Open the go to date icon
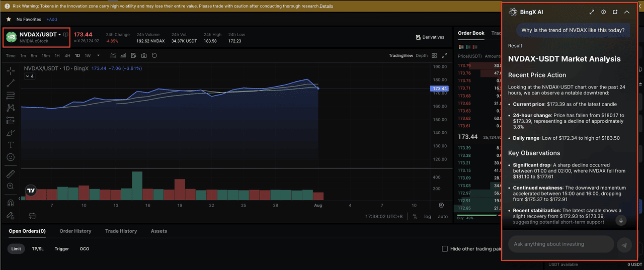 (x=32, y=216)
